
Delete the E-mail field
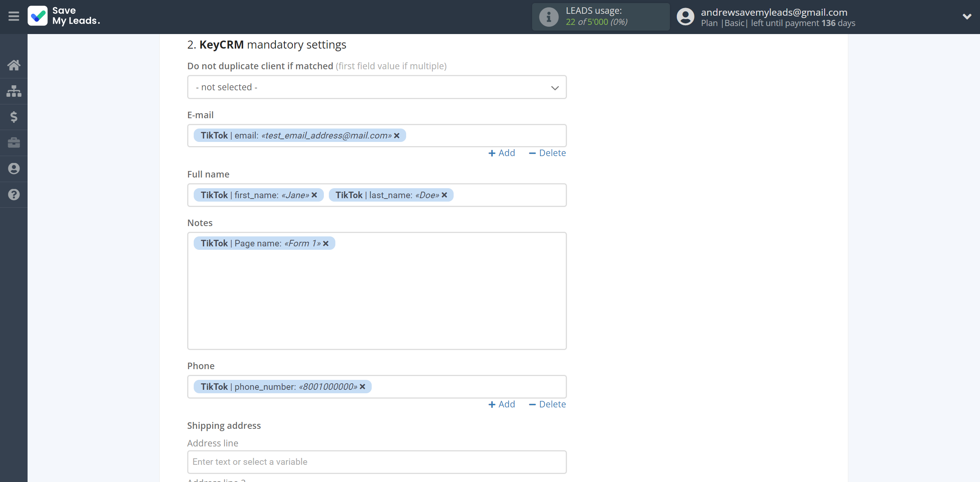(547, 153)
